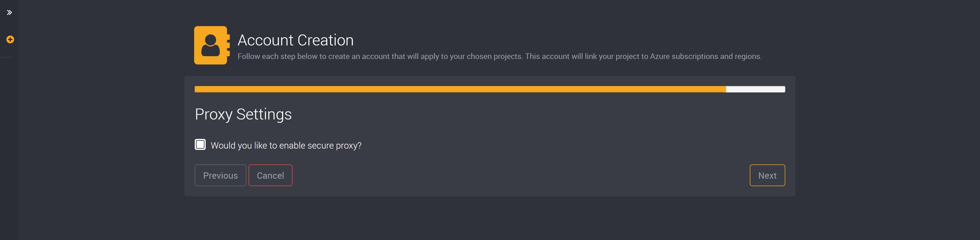Click the orange Account Creation address book icon

212,45
